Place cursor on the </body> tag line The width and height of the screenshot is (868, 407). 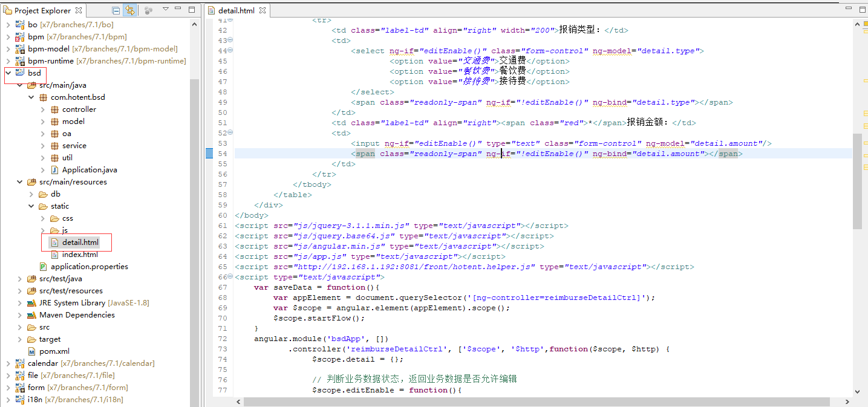pos(251,215)
